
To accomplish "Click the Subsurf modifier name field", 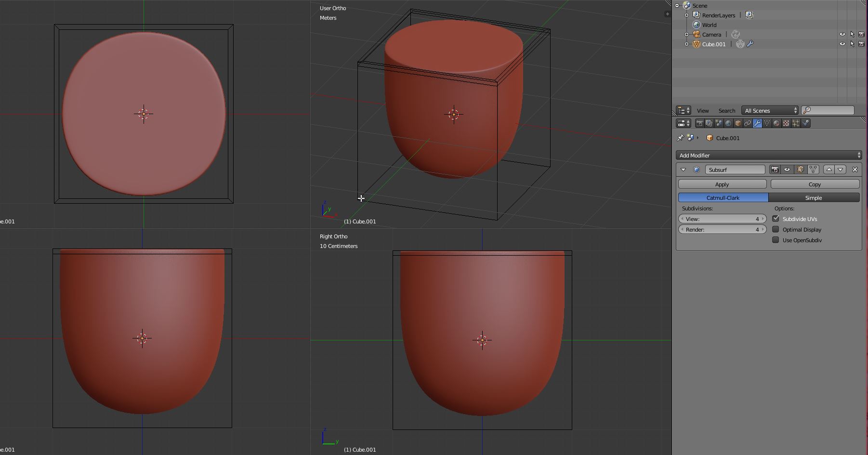I will (735, 170).
